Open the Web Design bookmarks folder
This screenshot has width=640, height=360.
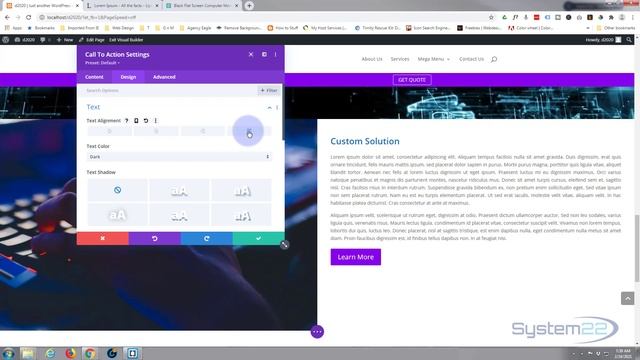click(120, 28)
